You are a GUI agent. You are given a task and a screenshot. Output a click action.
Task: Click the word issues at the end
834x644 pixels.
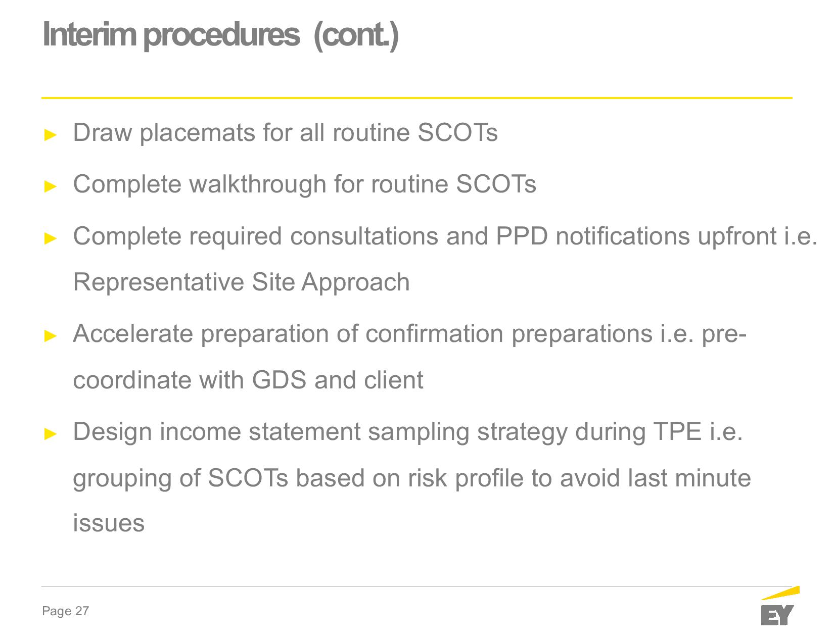109,523
